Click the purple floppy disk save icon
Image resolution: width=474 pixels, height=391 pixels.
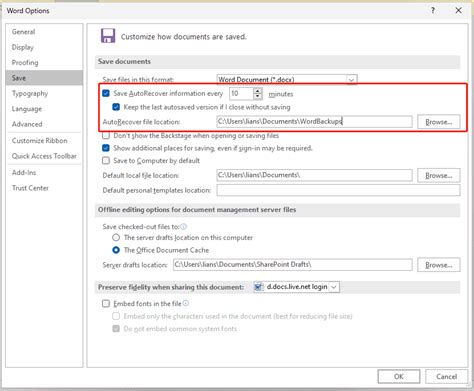(108, 36)
